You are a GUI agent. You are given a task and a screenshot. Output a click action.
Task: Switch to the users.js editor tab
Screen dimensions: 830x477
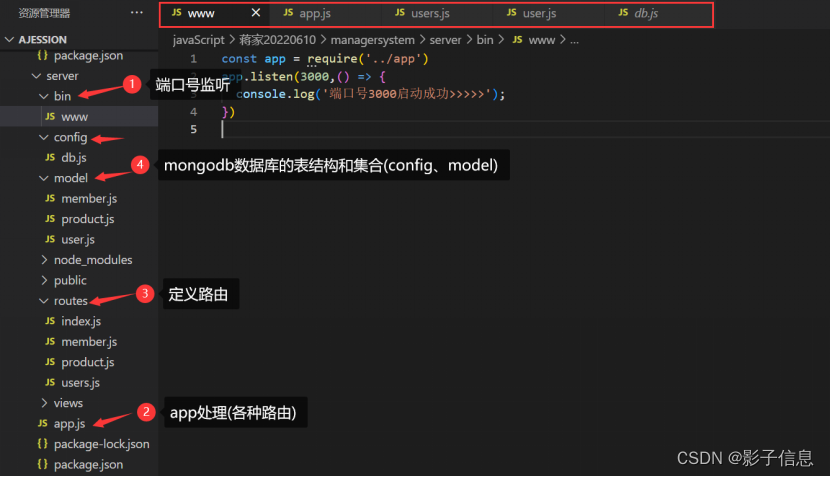[437, 13]
